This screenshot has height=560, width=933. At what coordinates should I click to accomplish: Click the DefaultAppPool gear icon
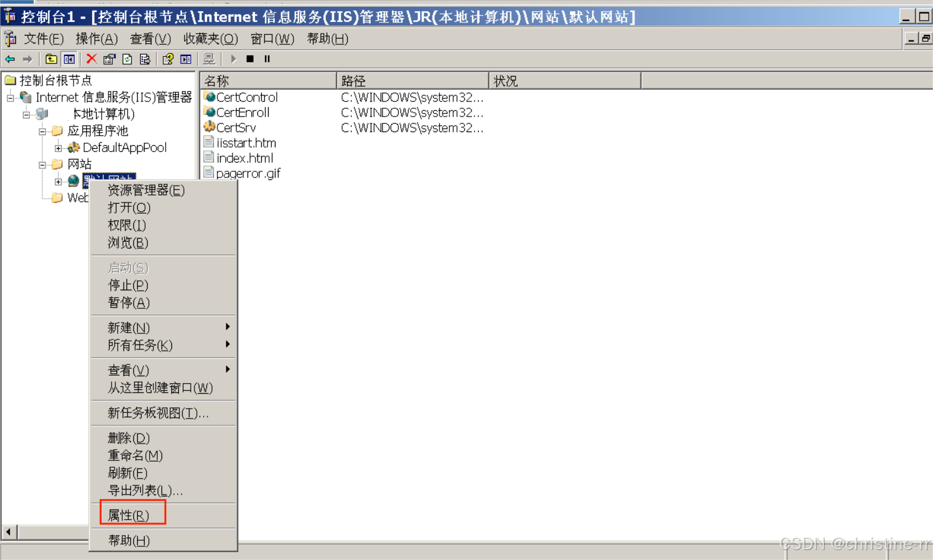tap(74, 148)
